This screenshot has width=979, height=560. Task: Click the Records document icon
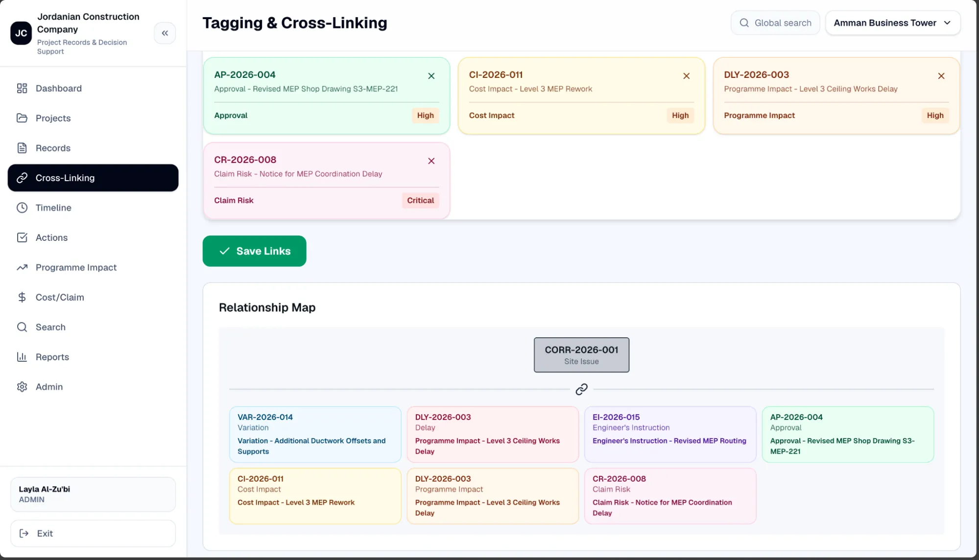(x=22, y=148)
